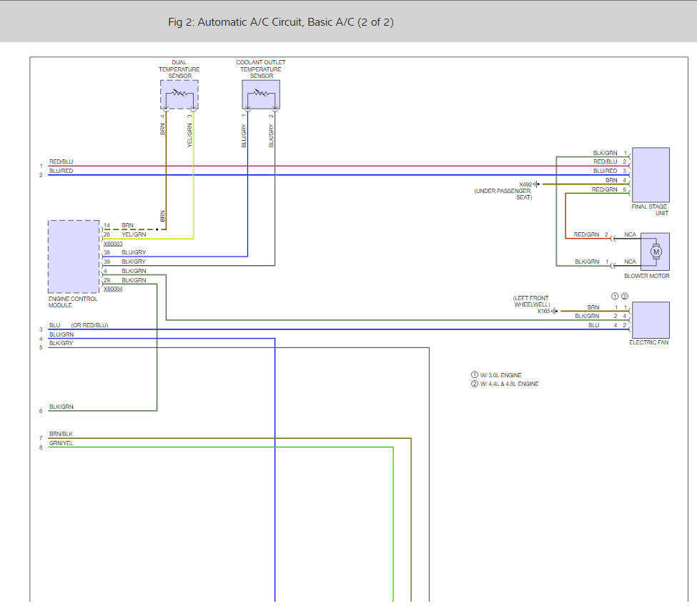Click the Coolant Outlet Temperature Sensor symbol
697x616 pixels.
point(261,94)
